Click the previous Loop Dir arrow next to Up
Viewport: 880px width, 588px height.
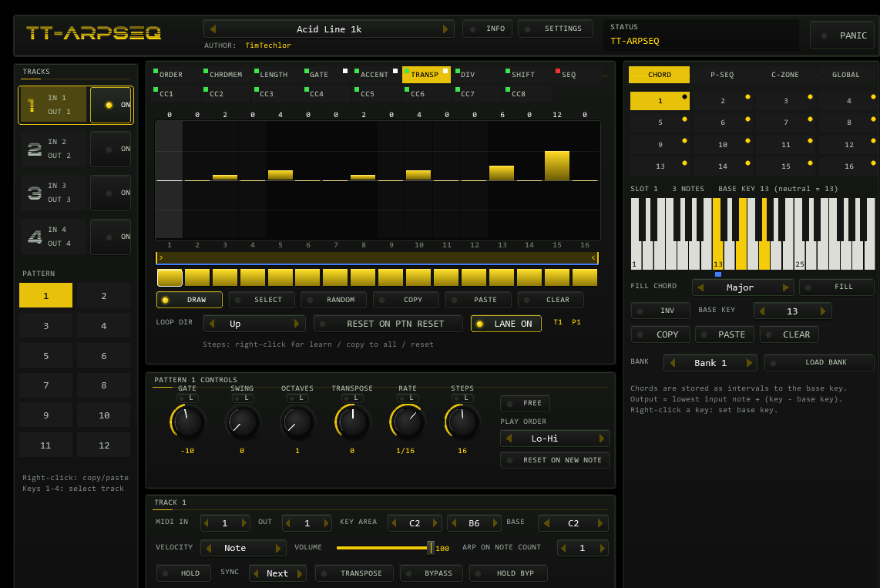212,324
